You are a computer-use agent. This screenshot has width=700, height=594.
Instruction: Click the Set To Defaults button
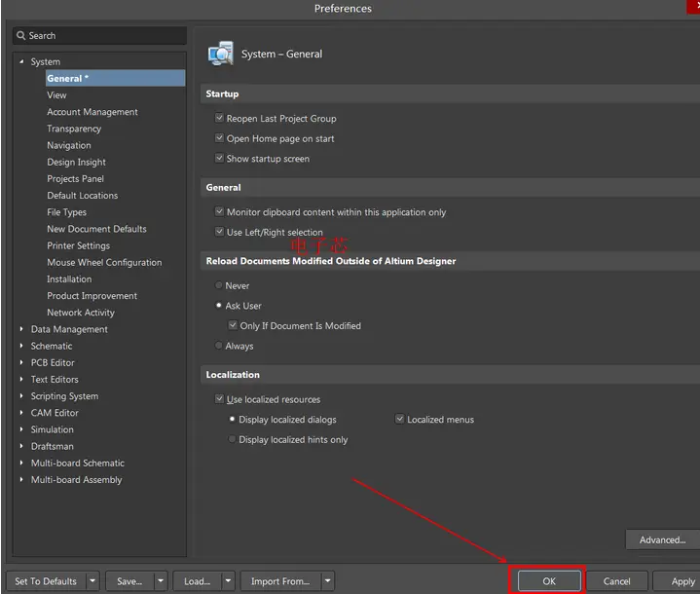tap(46, 581)
